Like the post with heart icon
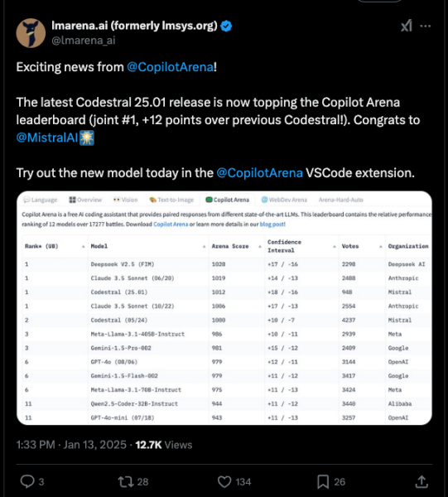 [224, 482]
